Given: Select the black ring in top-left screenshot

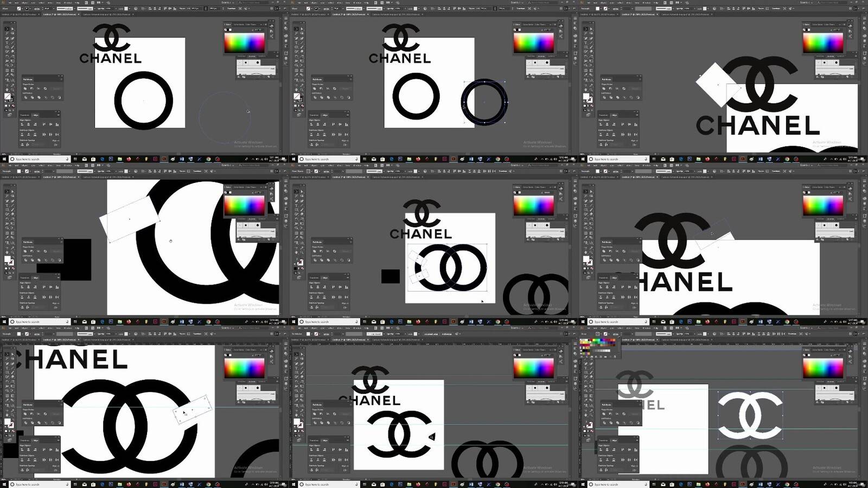Looking at the screenshot, I should pyautogui.click(x=144, y=100).
